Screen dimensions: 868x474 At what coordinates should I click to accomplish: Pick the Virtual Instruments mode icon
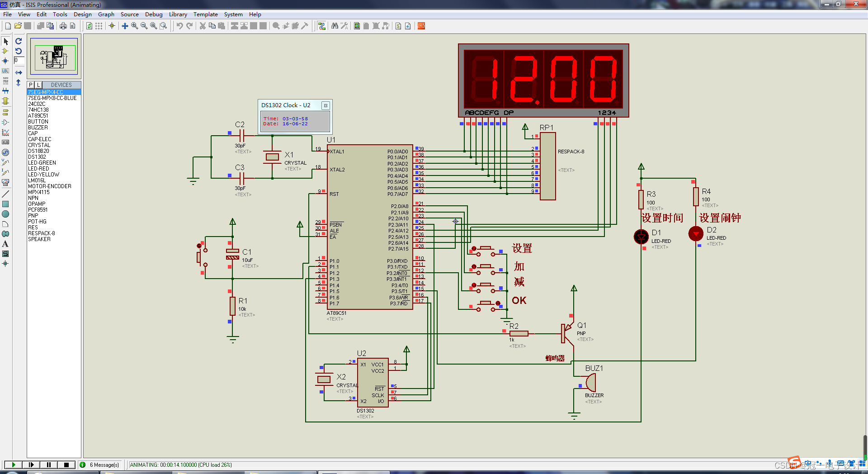click(x=5, y=183)
